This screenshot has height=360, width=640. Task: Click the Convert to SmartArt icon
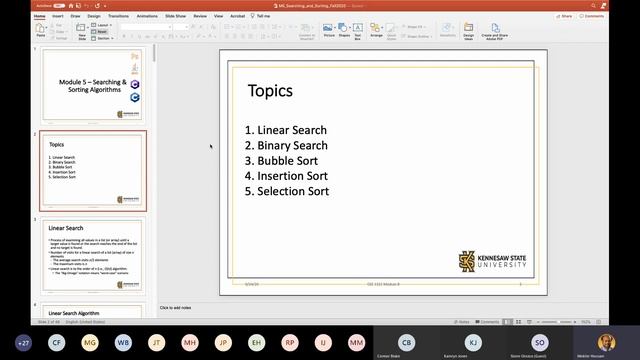point(306,29)
